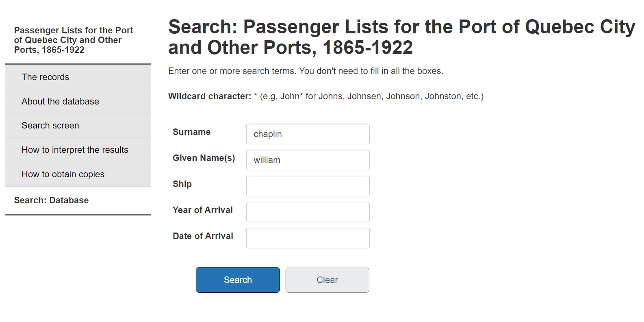Go to "About the database" section
This screenshot has width=644, height=322.
pos(60,102)
